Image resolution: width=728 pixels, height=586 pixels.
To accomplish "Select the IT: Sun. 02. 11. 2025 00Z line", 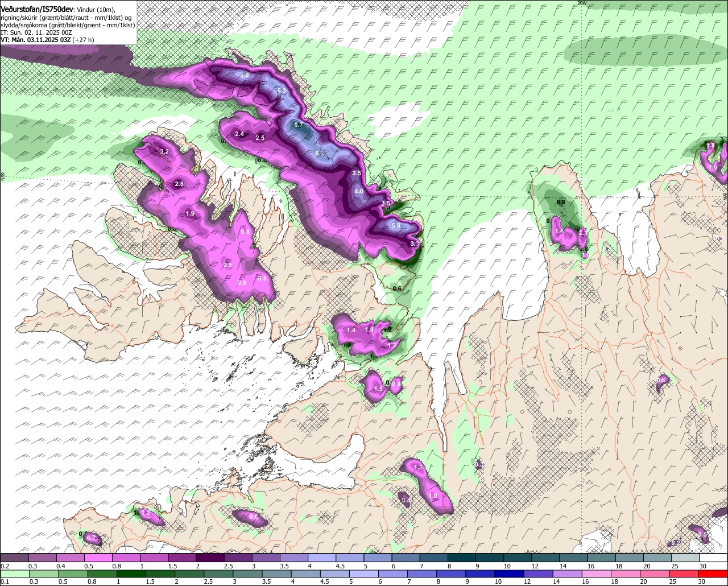I will tap(36, 33).
